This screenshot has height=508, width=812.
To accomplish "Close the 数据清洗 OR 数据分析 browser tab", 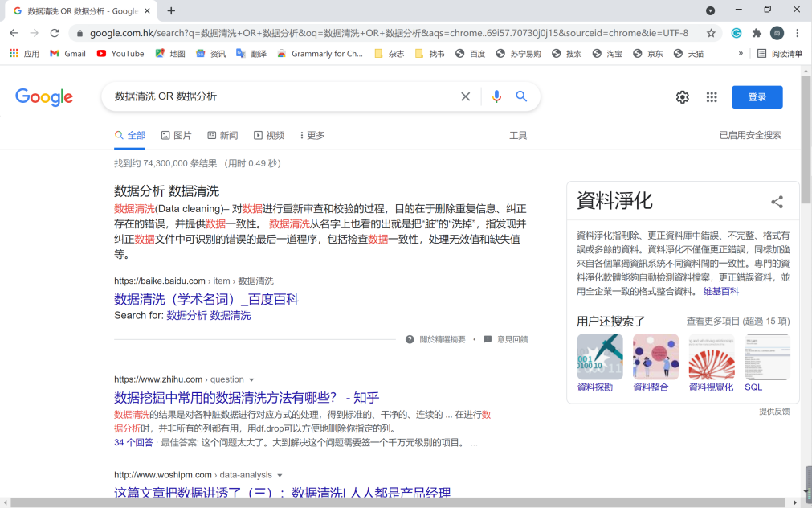I will point(148,11).
